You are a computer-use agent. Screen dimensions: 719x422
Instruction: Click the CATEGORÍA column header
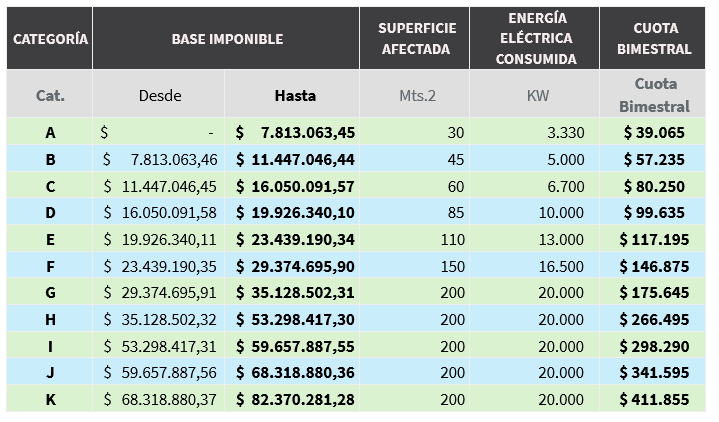[50, 39]
